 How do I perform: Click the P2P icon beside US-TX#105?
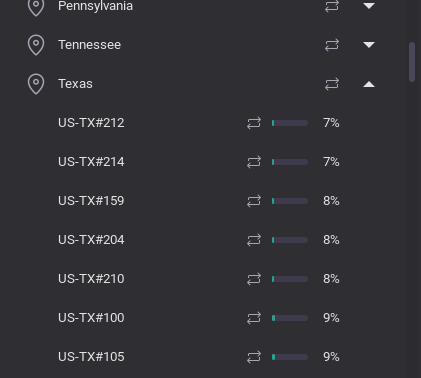[x=254, y=357]
